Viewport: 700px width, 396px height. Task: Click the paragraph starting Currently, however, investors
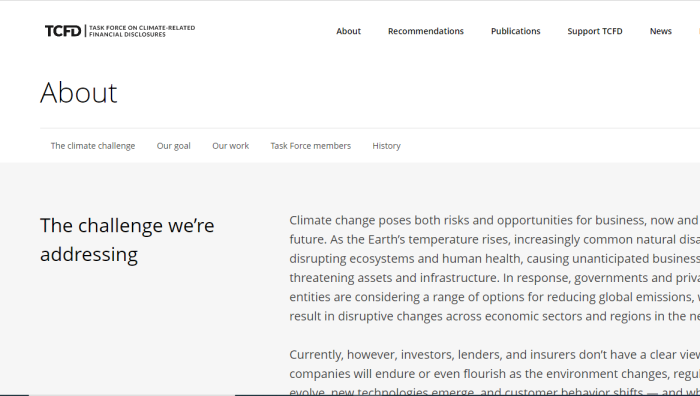pos(495,373)
